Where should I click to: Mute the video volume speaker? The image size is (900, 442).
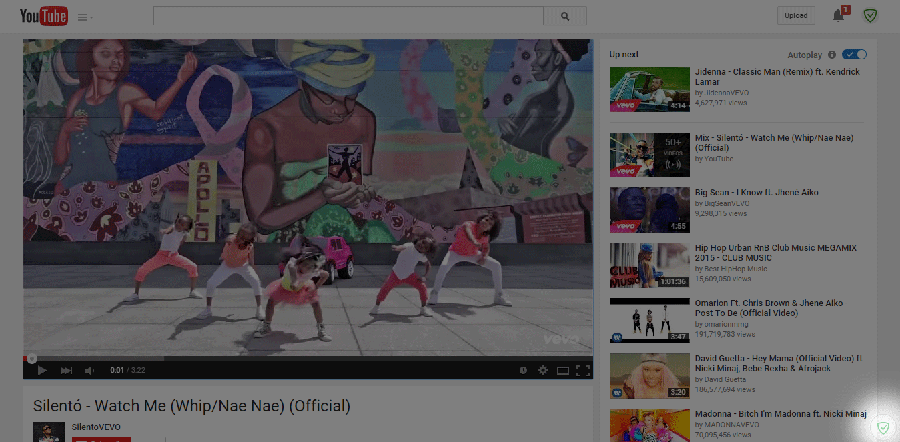tap(89, 370)
